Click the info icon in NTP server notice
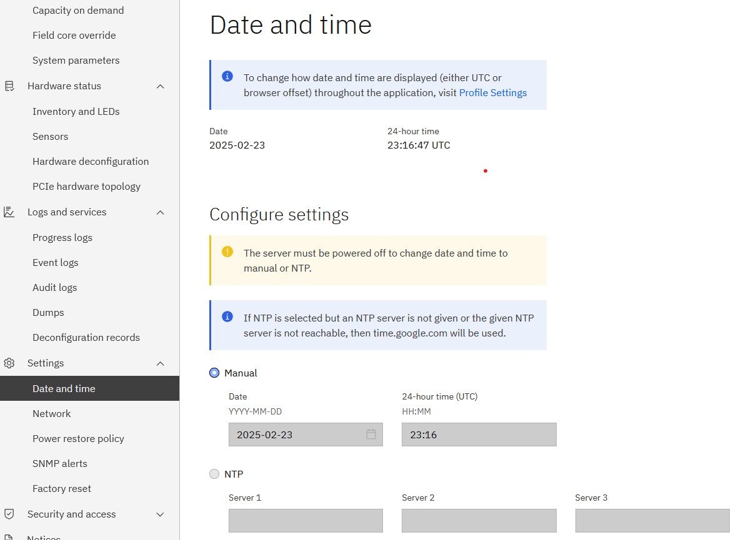 (x=227, y=317)
